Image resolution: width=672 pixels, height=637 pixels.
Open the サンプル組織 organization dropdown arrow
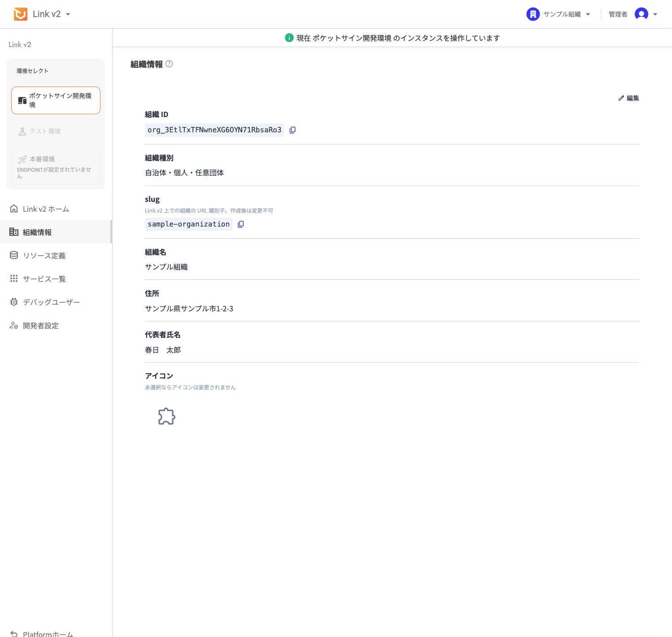point(588,14)
